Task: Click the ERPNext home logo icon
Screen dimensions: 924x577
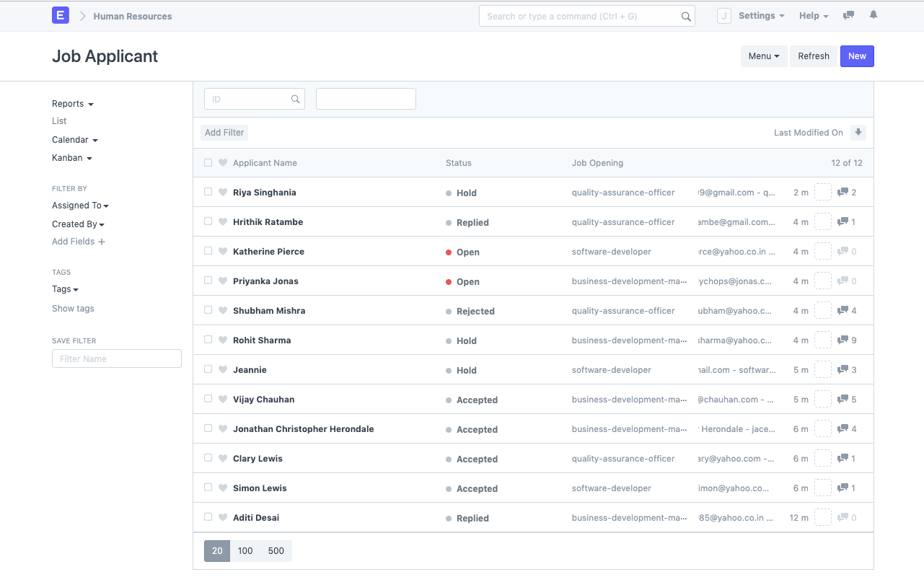Action: pyautogui.click(x=61, y=15)
